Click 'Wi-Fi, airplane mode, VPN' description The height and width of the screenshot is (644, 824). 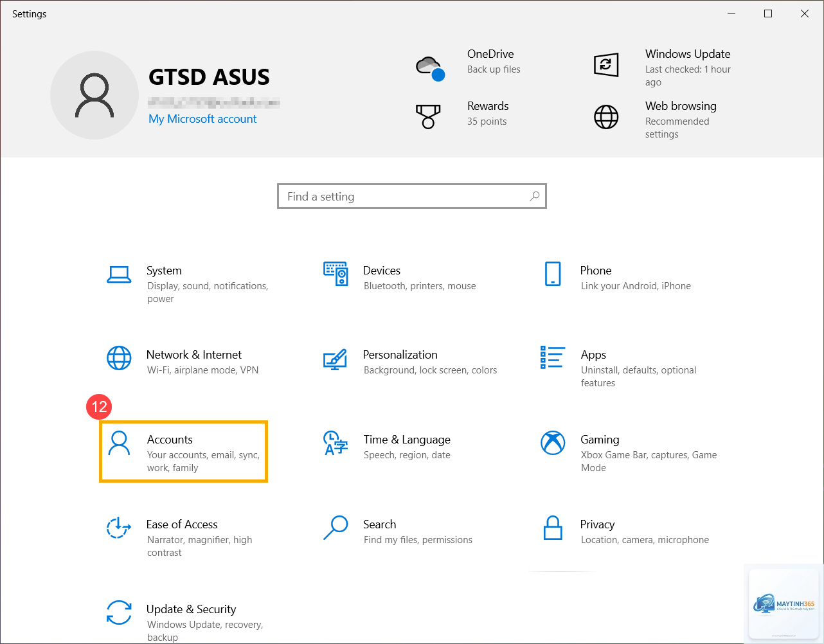[203, 370]
